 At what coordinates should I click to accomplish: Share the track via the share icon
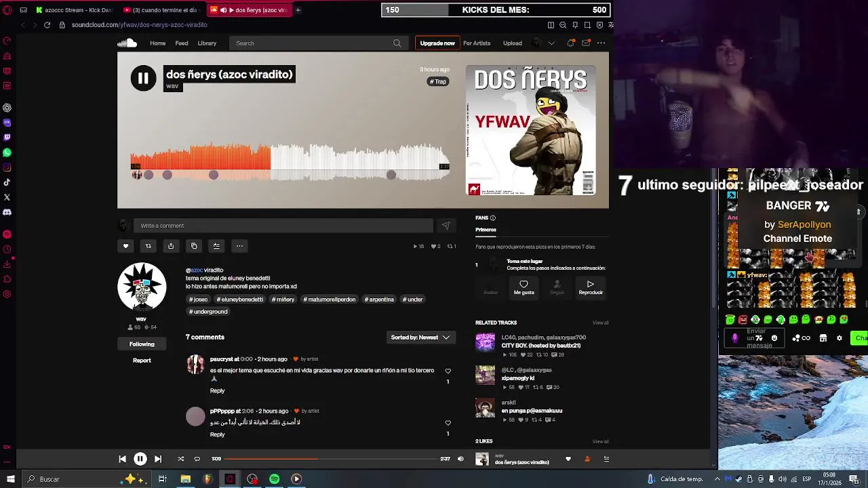[171, 246]
